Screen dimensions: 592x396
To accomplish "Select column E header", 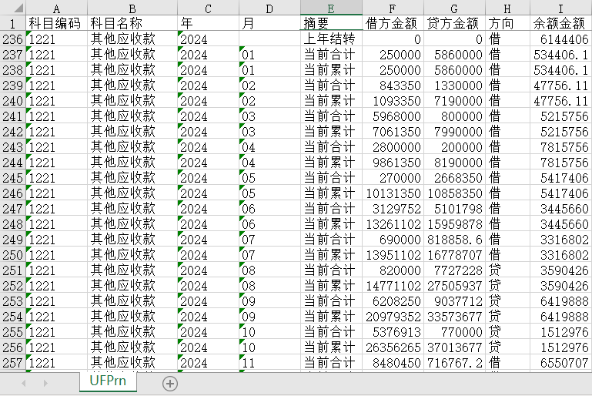I will tap(331, 8).
